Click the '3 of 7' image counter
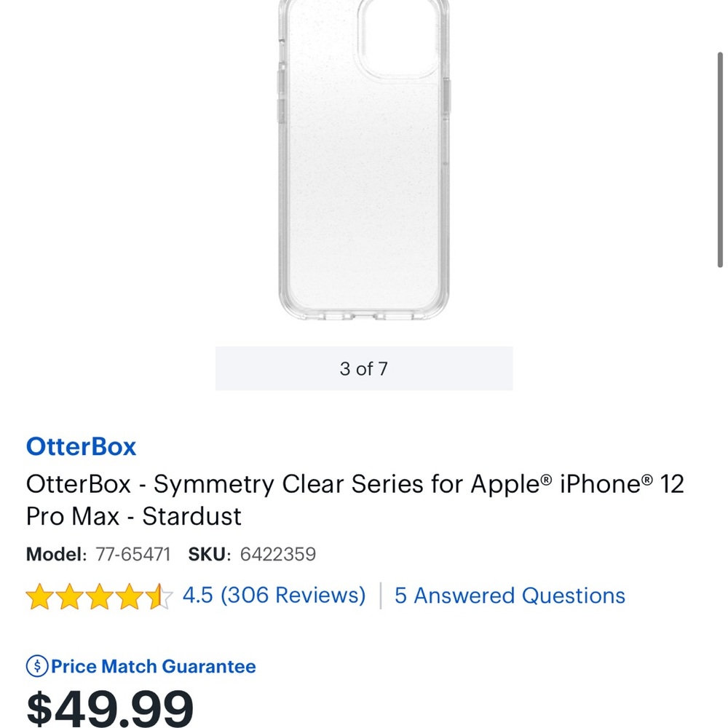This screenshot has width=728, height=728. (x=364, y=368)
